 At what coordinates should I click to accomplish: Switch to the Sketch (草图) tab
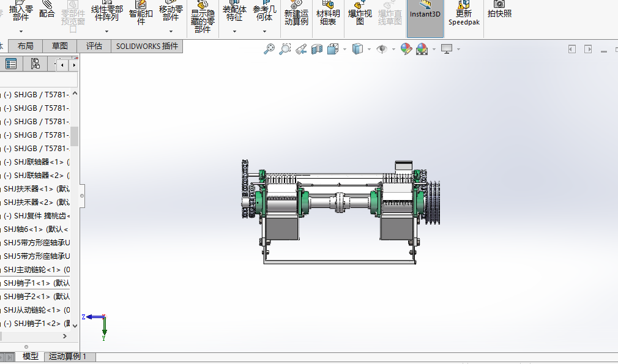pos(59,46)
